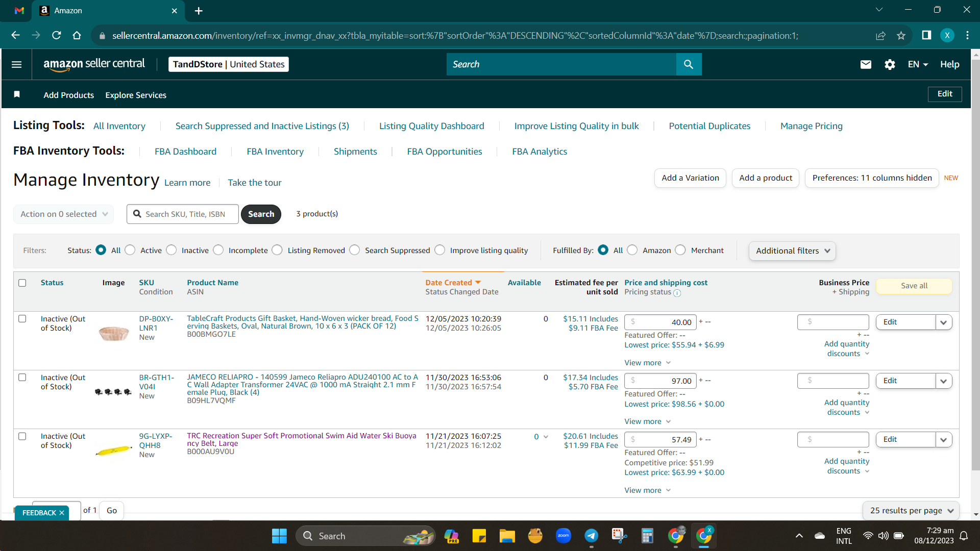Click the Pricing status info icon
This screenshot has width=980, height=551.
[x=677, y=293]
